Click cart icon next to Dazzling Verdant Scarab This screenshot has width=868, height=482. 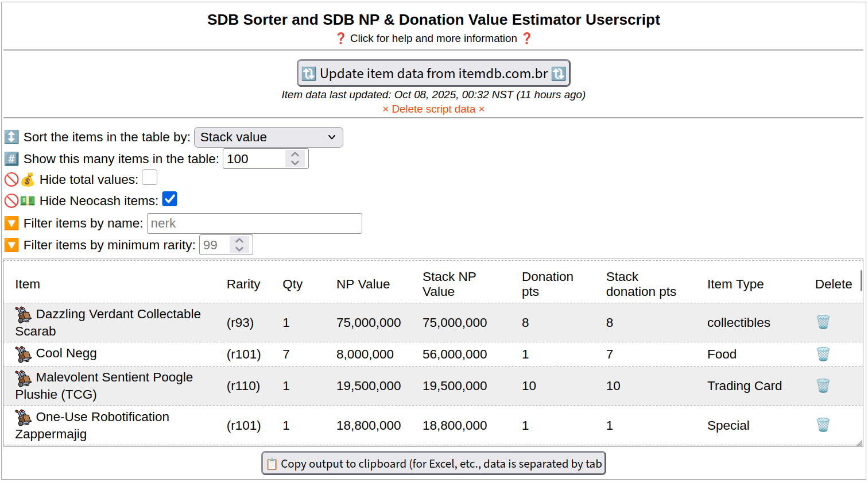[x=24, y=314]
